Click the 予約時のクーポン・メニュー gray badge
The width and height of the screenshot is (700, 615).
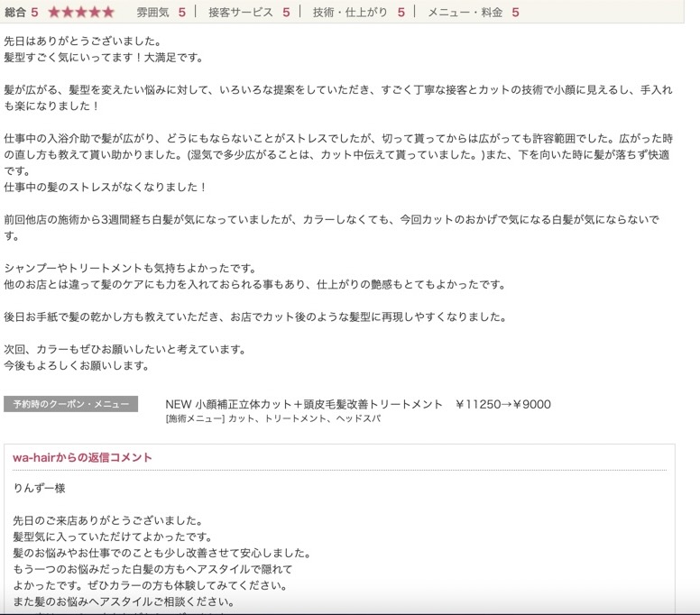tap(71, 404)
